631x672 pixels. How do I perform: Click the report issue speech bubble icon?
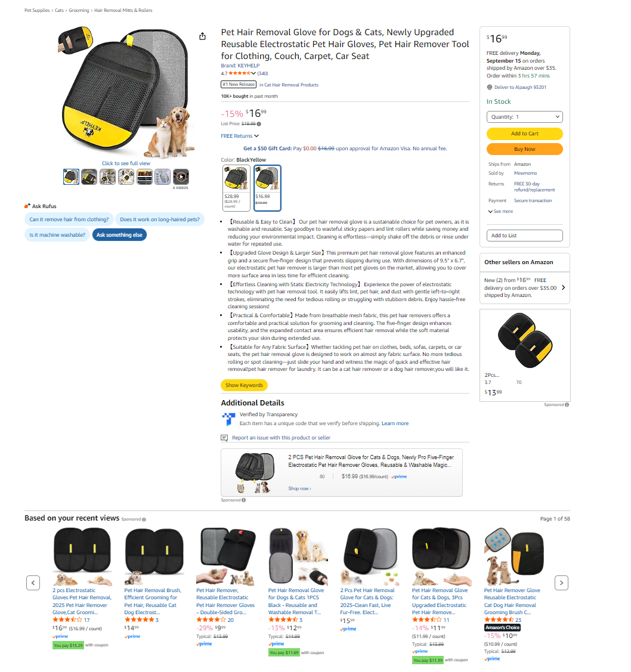pos(224,438)
